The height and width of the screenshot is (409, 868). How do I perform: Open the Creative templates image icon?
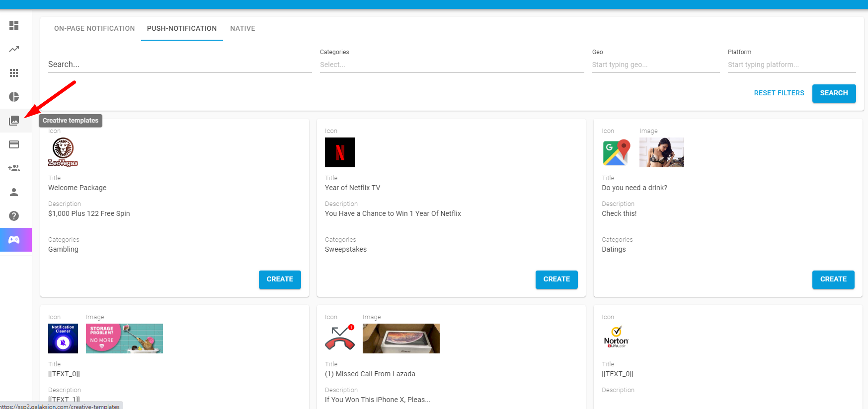(x=14, y=121)
